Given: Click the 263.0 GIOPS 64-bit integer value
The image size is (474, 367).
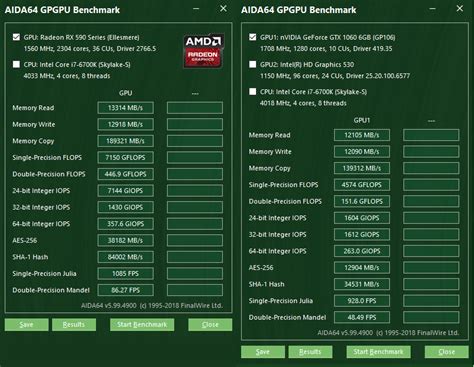Looking at the screenshot, I should click(362, 251).
